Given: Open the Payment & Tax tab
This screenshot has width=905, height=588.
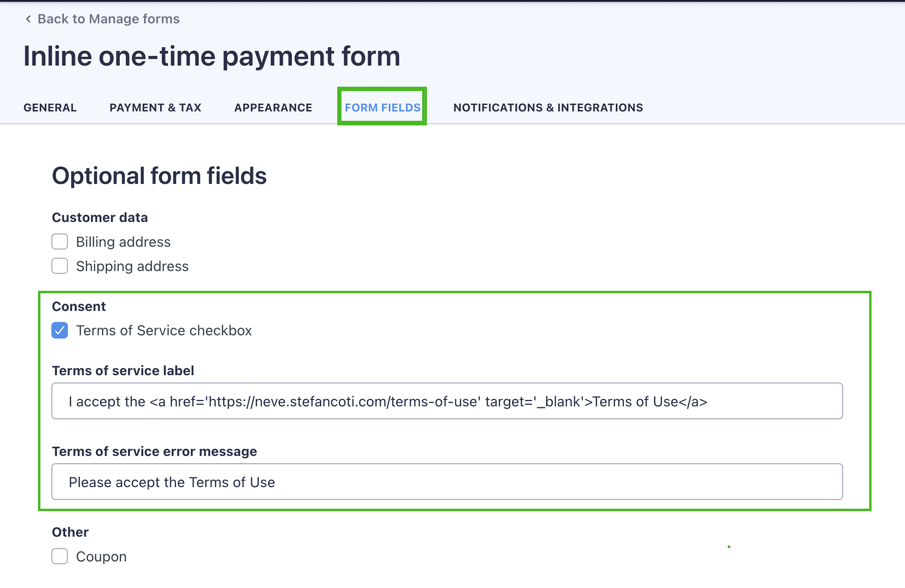Looking at the screenshot, I should tap(155, 107).
